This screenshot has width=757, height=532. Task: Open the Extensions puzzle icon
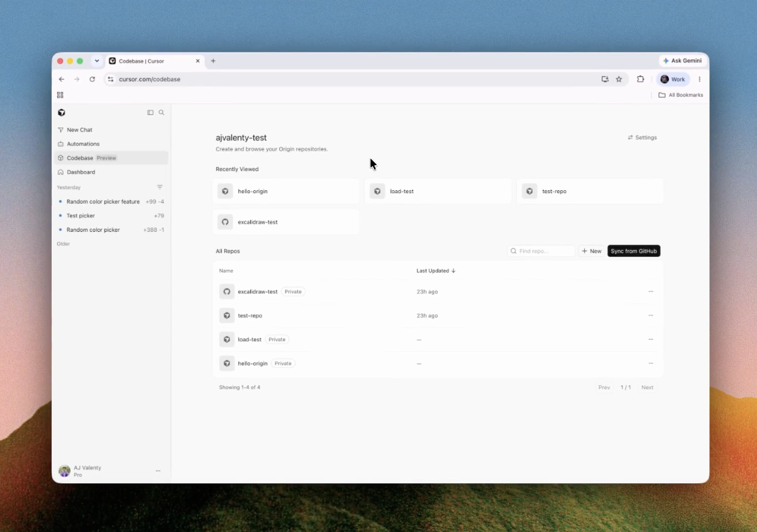pyautogui.click(x=640, y=79)
